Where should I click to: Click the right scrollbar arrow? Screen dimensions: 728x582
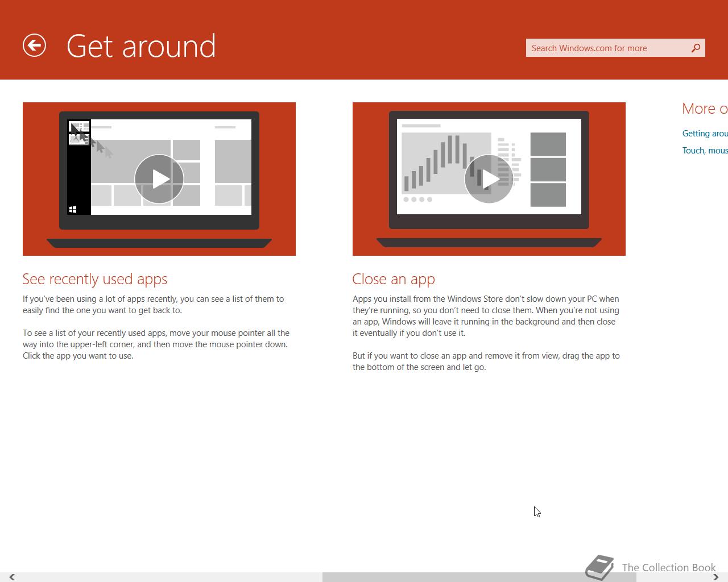[715, 577]
